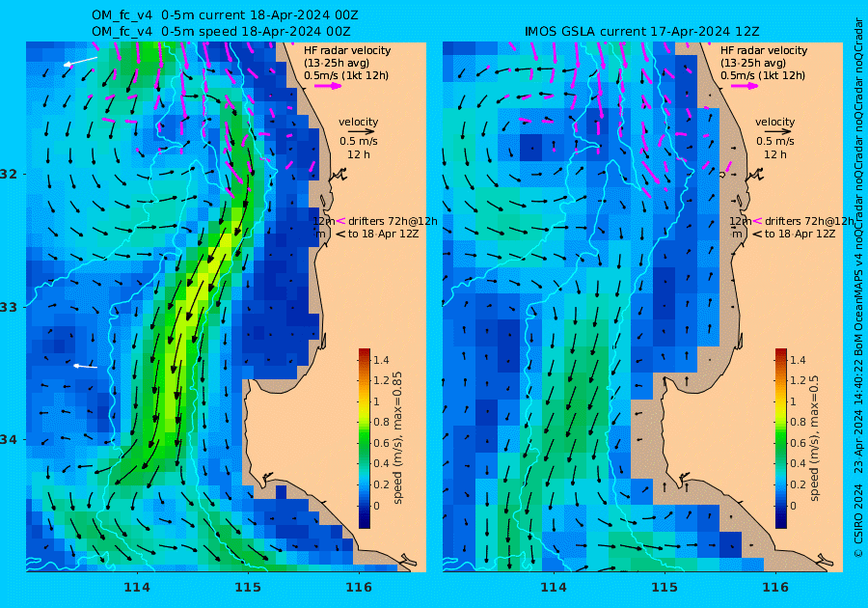Click the magenta legend arrow in left map
Image resolution: width=868 pixels, height=608 pixels.
[328, 86]
